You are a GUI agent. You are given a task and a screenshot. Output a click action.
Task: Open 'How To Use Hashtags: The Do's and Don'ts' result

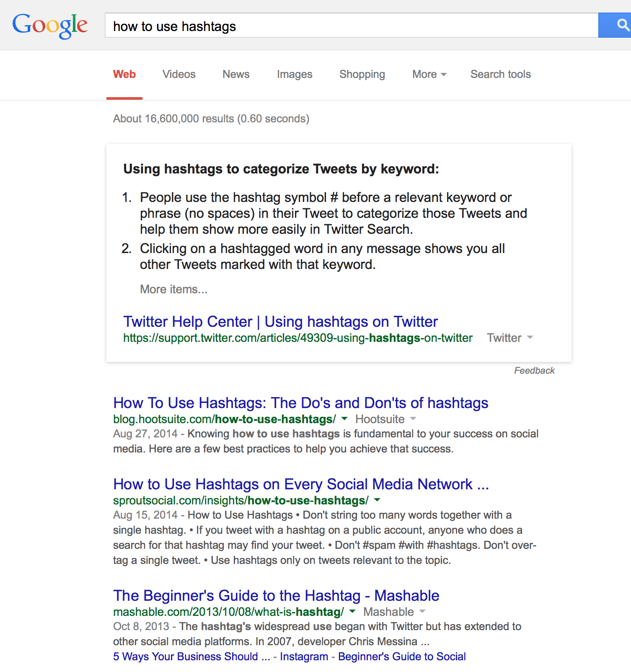pyautogui.click(x=301, y=403)
